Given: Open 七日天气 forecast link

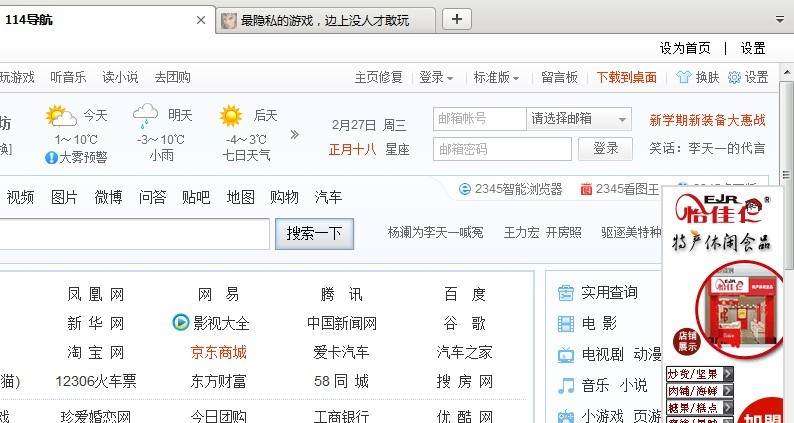Looking at the screenshot, I should (247, 155).
